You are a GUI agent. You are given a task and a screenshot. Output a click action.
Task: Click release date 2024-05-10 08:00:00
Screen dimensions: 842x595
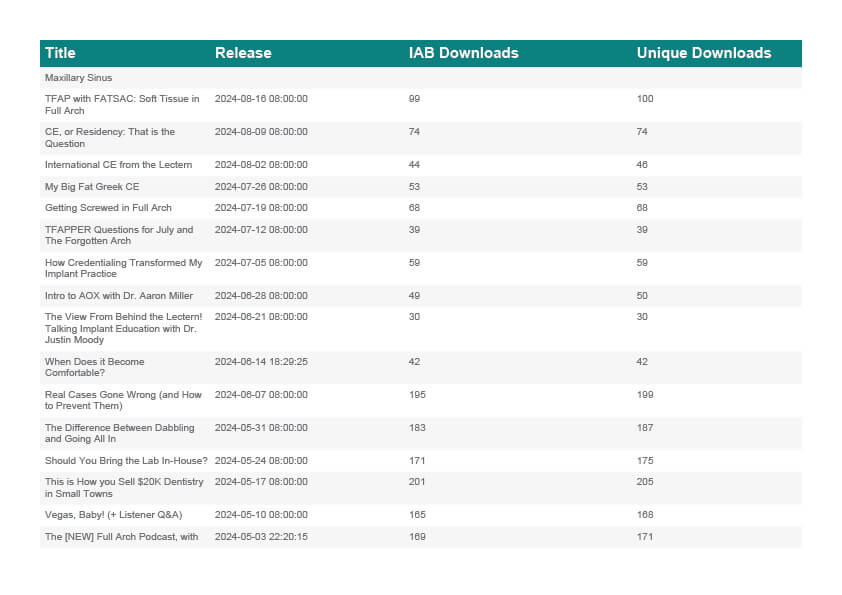click(261, 515)
